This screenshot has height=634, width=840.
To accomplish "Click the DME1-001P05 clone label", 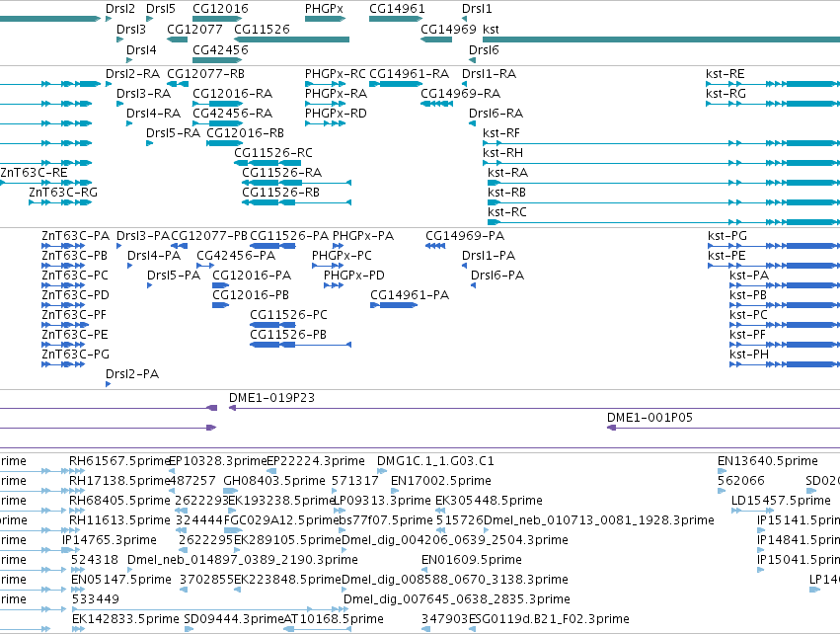I will [x=649, y=418].
